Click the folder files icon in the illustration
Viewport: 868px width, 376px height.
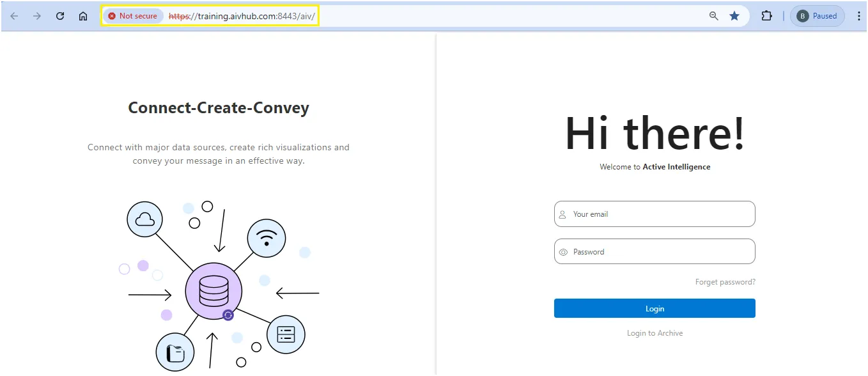(175, 352)
